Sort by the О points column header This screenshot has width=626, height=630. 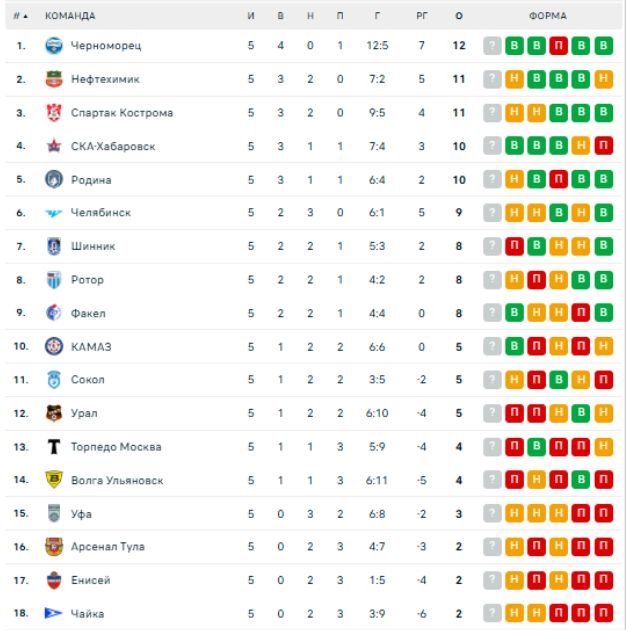pos(459,16)
